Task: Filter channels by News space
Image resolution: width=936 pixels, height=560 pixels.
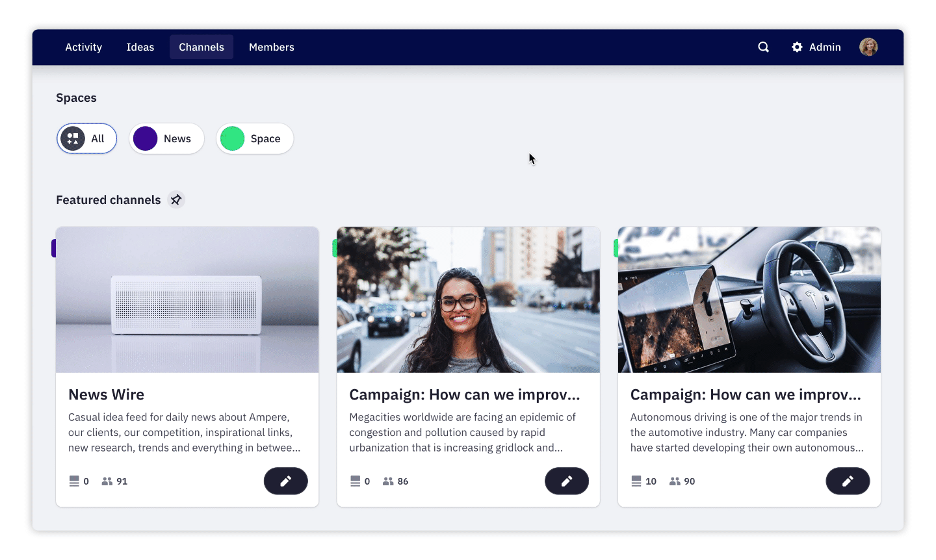Action: point(167,138)
